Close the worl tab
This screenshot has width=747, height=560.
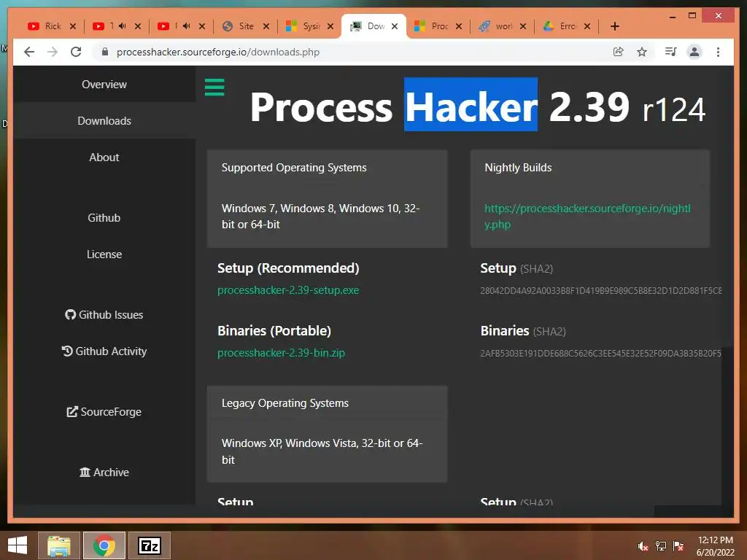click(522, 26)
